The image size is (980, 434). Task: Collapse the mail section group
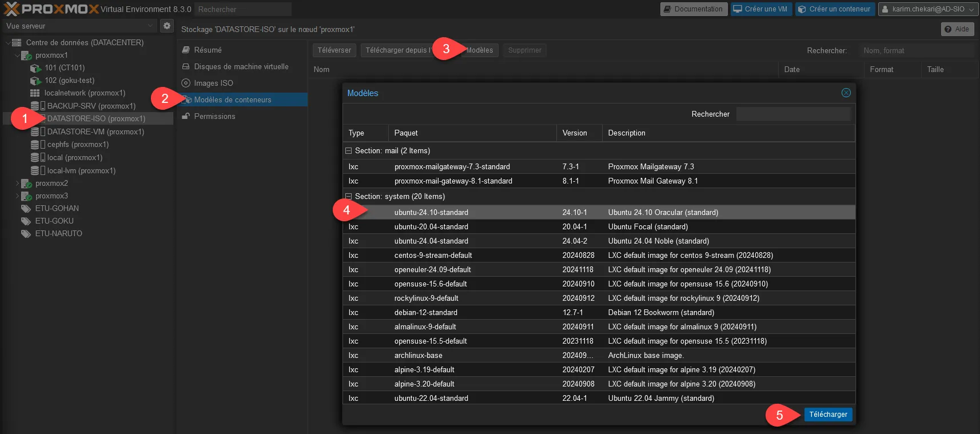click(x=348, y=151)
